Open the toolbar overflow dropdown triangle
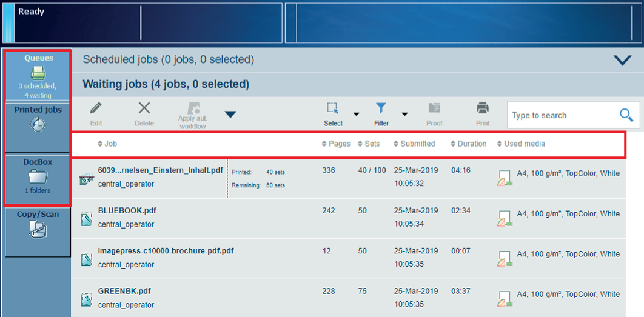 (230, 114)
